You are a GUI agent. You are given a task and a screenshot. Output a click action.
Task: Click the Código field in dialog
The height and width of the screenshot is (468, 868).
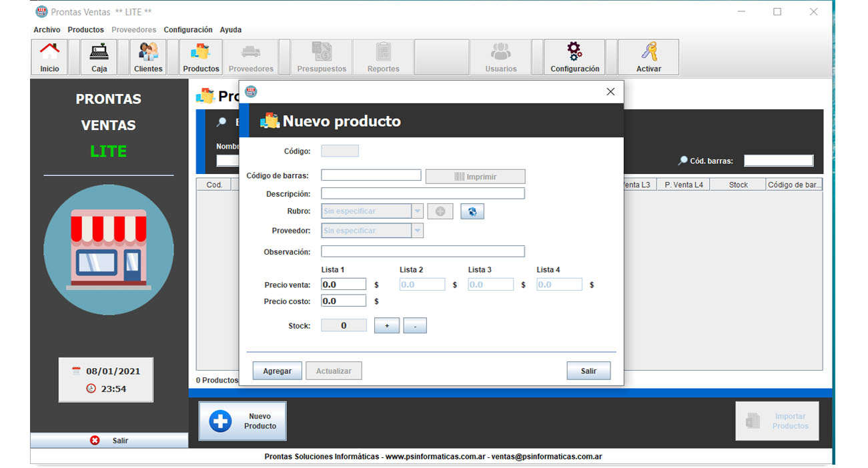(x=340, y=151)
